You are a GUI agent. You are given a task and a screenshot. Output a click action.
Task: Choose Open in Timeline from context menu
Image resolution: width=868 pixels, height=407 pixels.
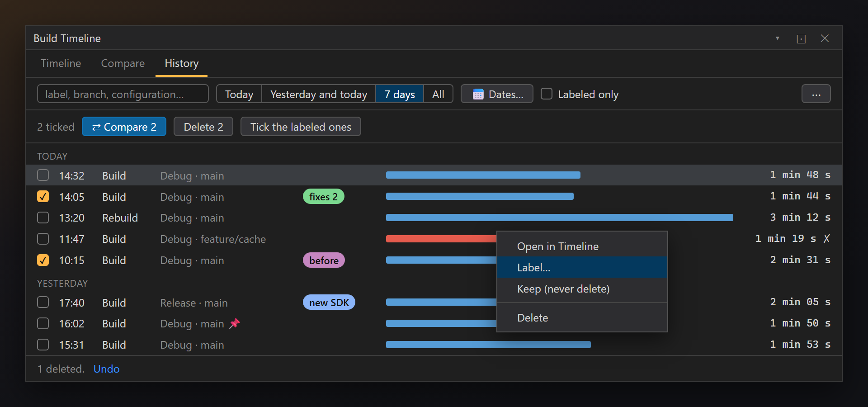point(582,246)
